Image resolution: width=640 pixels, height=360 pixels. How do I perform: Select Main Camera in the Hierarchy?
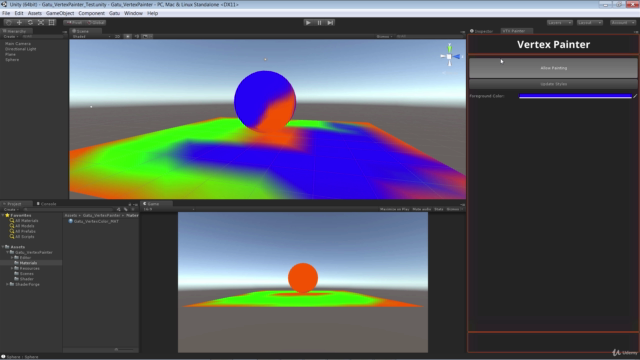coord(18,44)
